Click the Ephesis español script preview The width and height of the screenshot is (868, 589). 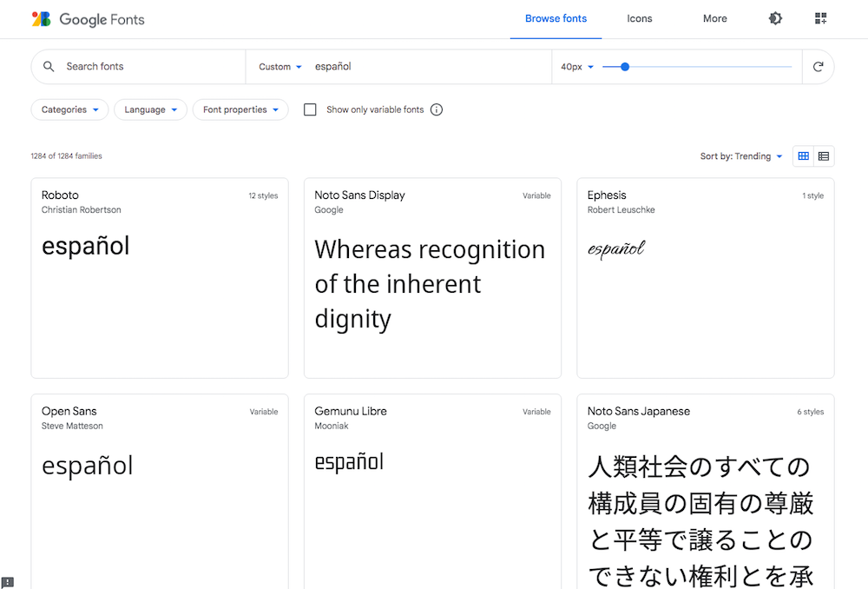[x=616, y=248]
